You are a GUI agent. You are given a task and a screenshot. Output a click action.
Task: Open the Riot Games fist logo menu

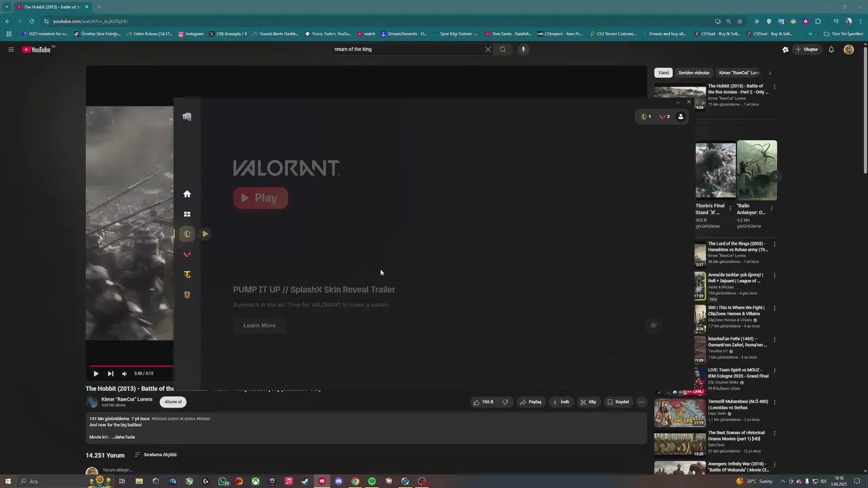187,117
